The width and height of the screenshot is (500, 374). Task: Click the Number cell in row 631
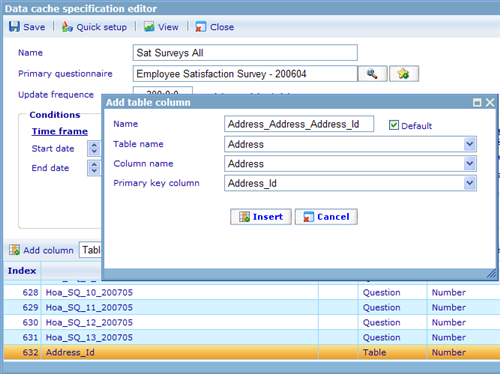click(463, 337)
